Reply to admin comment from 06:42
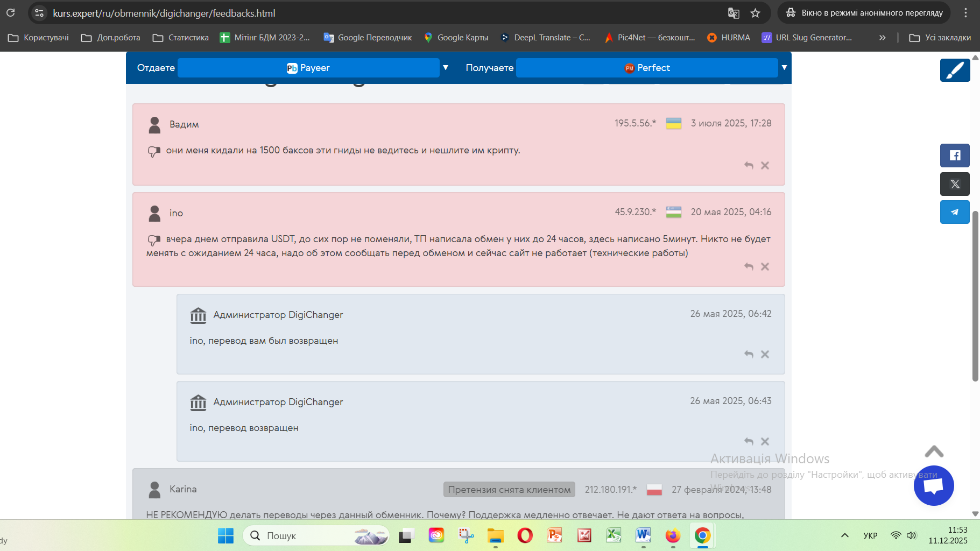The height and width of the screenshot is (551, 980). (749, 354)
